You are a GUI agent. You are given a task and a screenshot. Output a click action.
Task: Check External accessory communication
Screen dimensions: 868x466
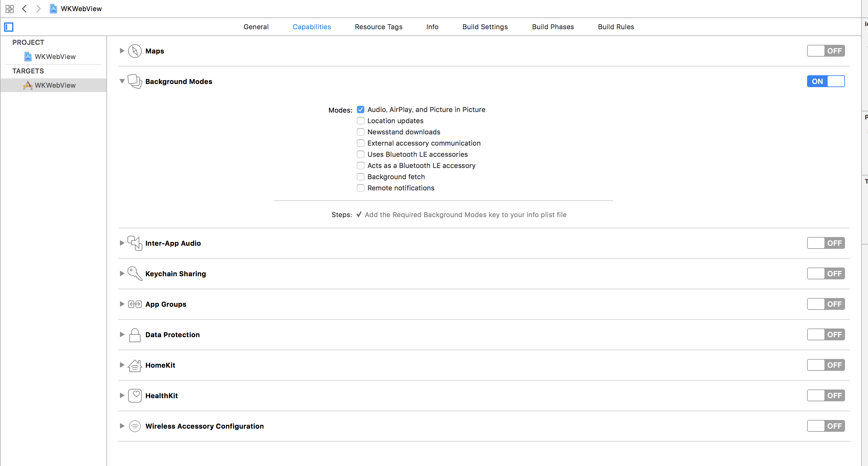(x=361, y=143)
